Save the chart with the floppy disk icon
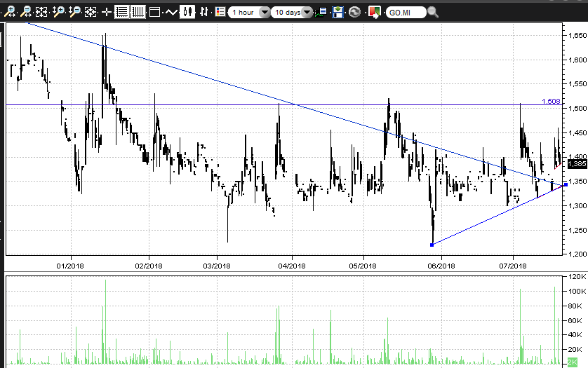This screenshot has width=588, height=368. pos(338,12)
